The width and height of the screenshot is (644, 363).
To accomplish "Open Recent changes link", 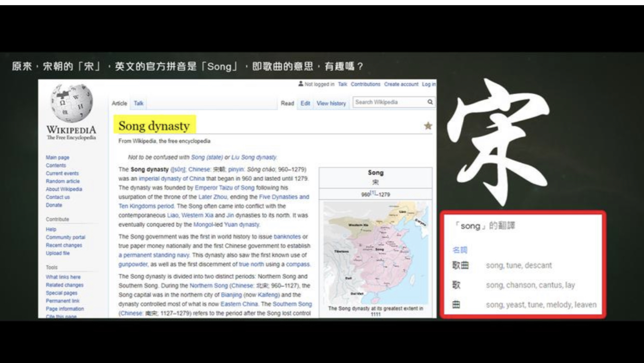I will point(64,245).
